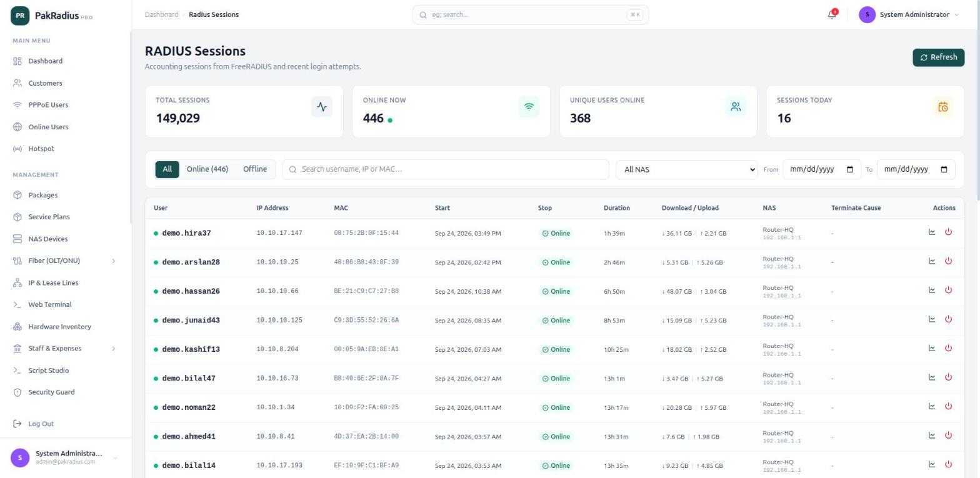980x478 pixels.
Task: Click the Unique Users Online icon
Action: (x=736, y=107)
